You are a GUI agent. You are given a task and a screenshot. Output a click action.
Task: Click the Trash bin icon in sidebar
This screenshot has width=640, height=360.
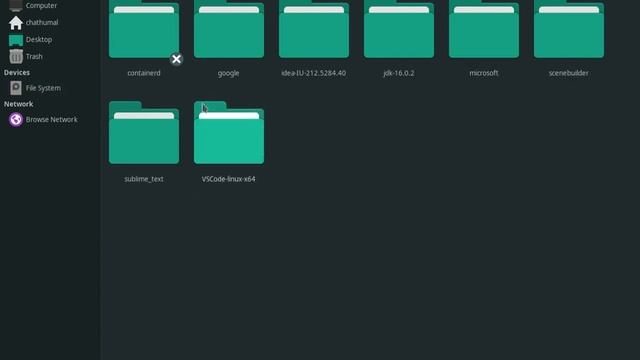16,56
